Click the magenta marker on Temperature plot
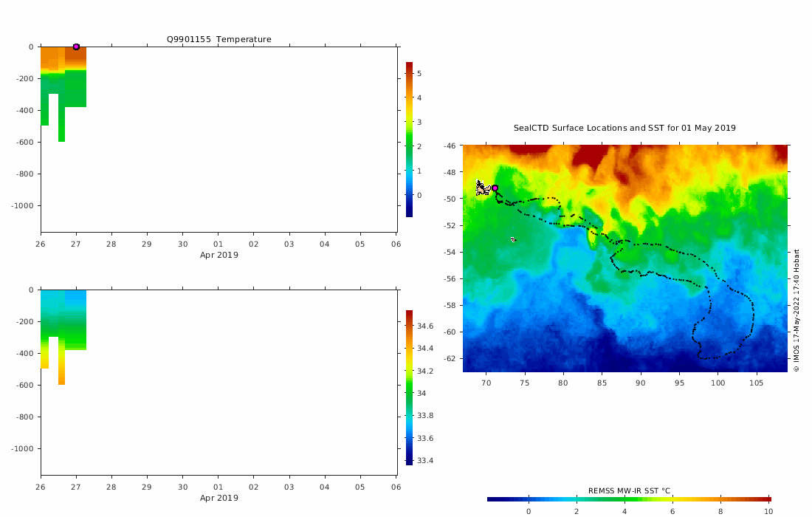This screenshot has width=812, height=517. [x=76, y=47]
